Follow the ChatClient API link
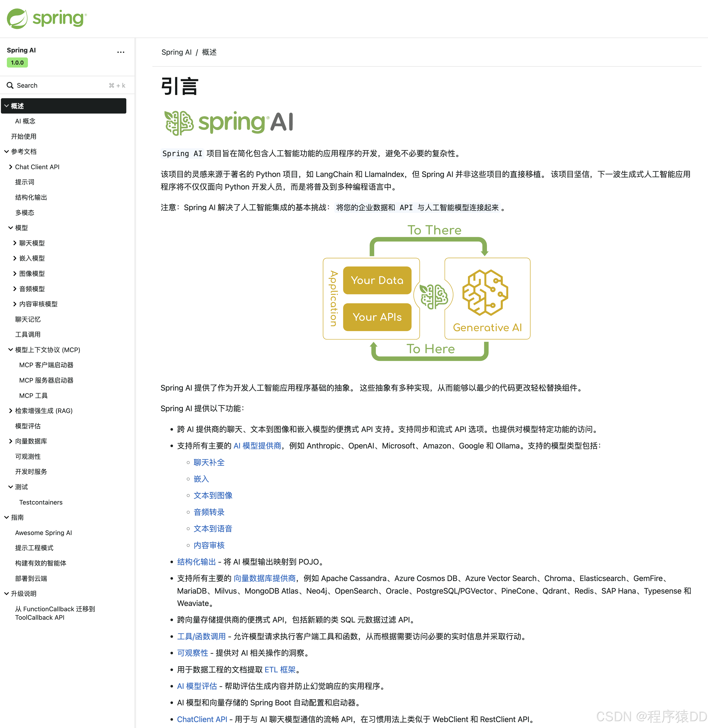The width and height of the screenshot is (708, 728). click(x=202, y=719)
